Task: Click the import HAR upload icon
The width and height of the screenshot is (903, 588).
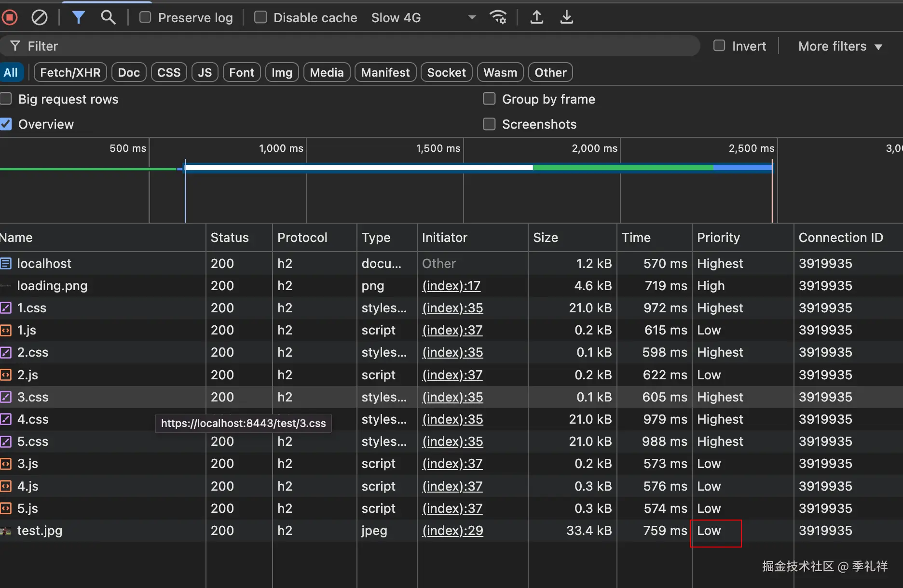Action: [536, 18]
